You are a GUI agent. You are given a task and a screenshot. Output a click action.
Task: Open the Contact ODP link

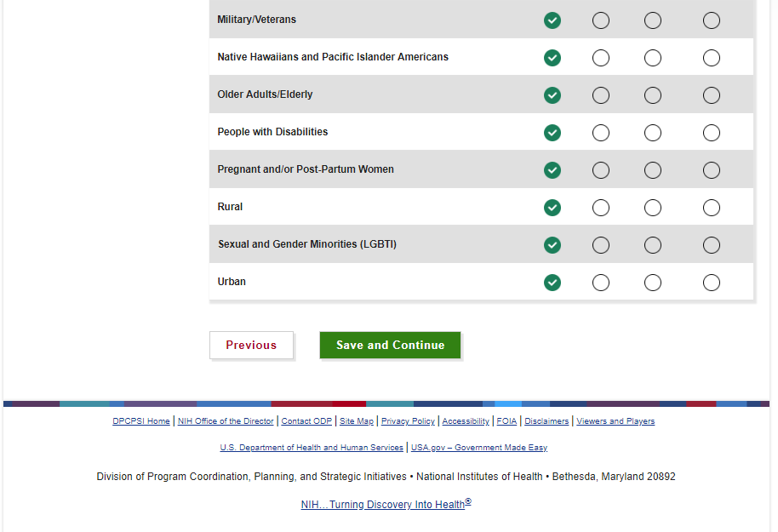[306, 421]
